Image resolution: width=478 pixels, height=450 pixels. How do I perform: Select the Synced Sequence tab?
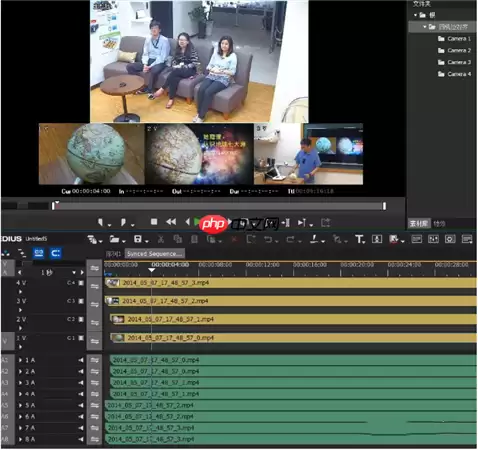coord(155,254)
